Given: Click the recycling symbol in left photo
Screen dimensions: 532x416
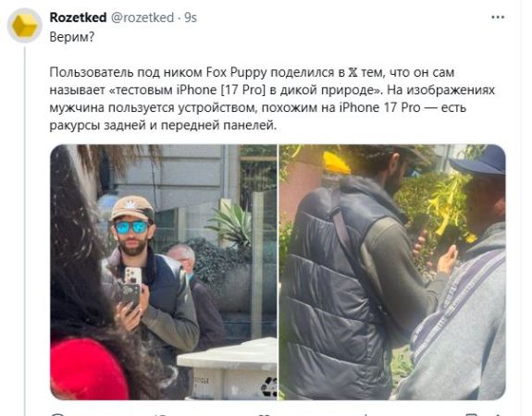Looking at the screenshot, I should 268,387.
